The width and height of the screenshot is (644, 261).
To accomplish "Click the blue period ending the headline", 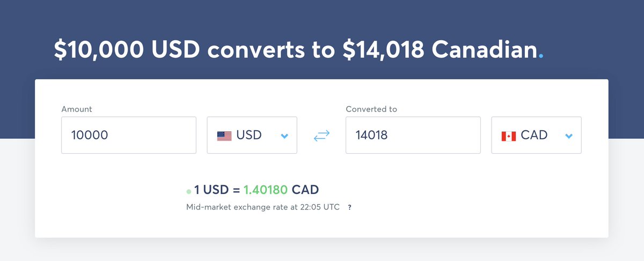I will (x=541, y=56).
